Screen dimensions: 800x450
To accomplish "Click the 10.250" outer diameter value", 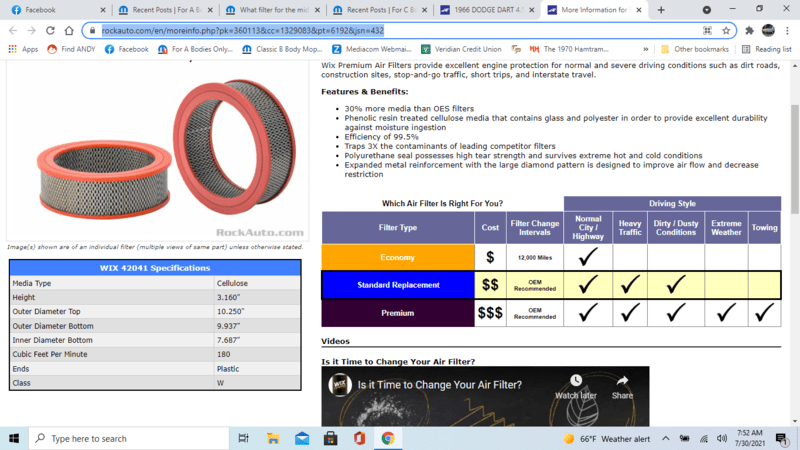I will (231, 311).
